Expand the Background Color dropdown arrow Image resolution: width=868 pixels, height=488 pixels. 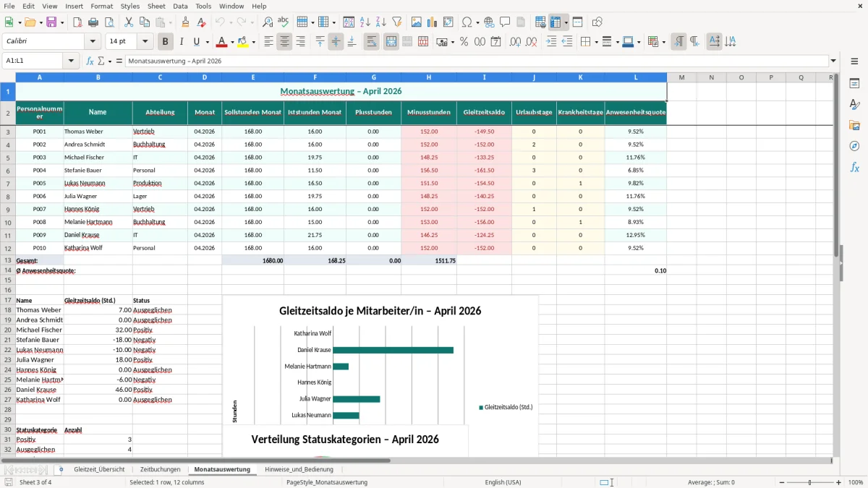click(x=253, y=42)
